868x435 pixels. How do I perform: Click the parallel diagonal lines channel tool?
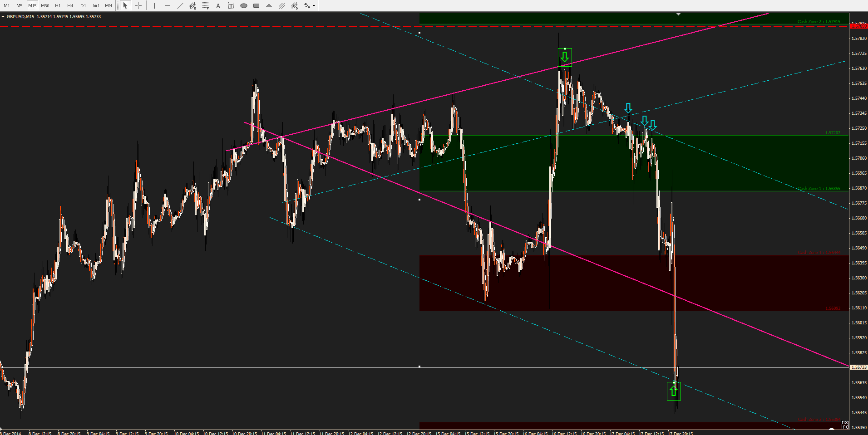tap(281, 5)
